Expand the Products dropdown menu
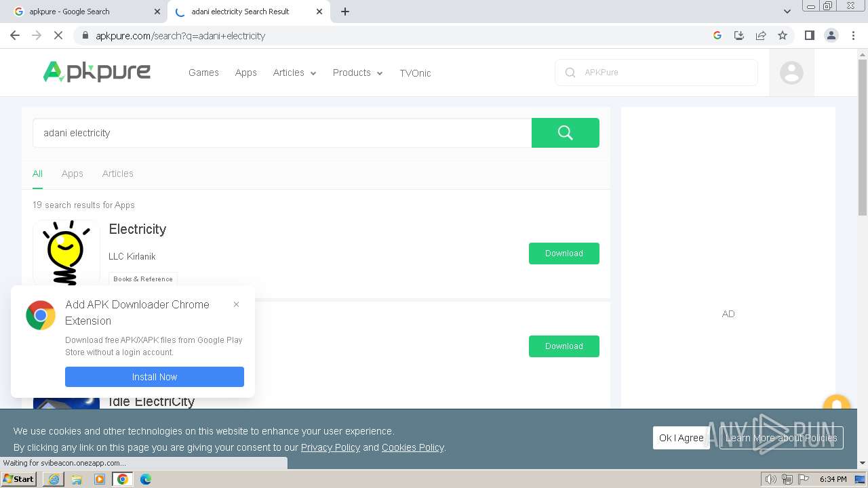Screen dimensions: 868x488 [357, 73]
